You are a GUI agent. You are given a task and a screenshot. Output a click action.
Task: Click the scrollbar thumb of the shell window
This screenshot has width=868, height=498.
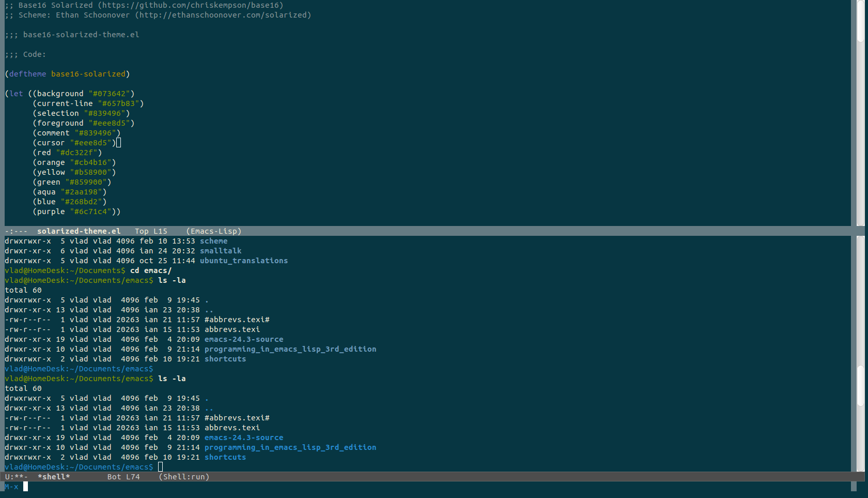tap(860, 386)
